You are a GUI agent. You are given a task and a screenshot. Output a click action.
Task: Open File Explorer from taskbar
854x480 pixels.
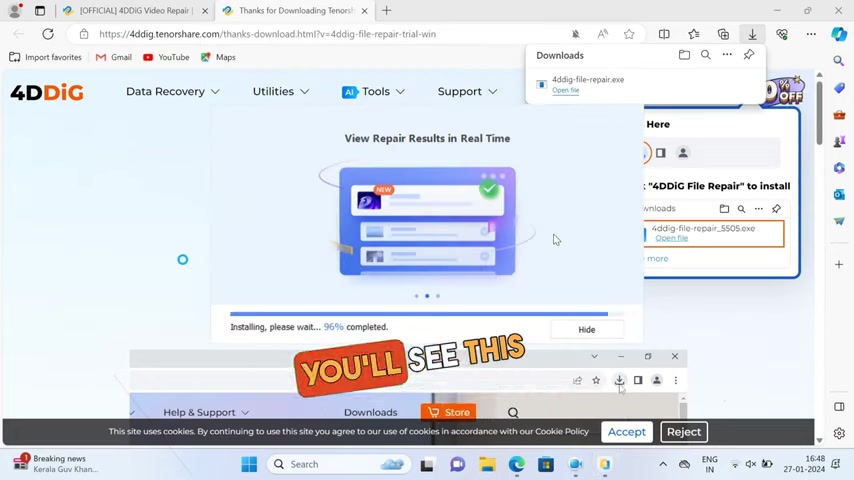pyautogui.click(x=487, y=464)
